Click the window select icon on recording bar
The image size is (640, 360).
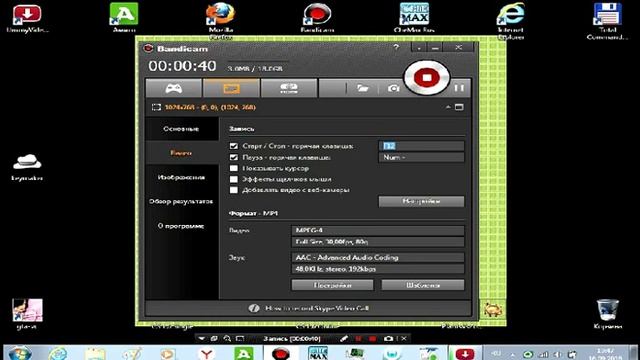click(214, 338)
